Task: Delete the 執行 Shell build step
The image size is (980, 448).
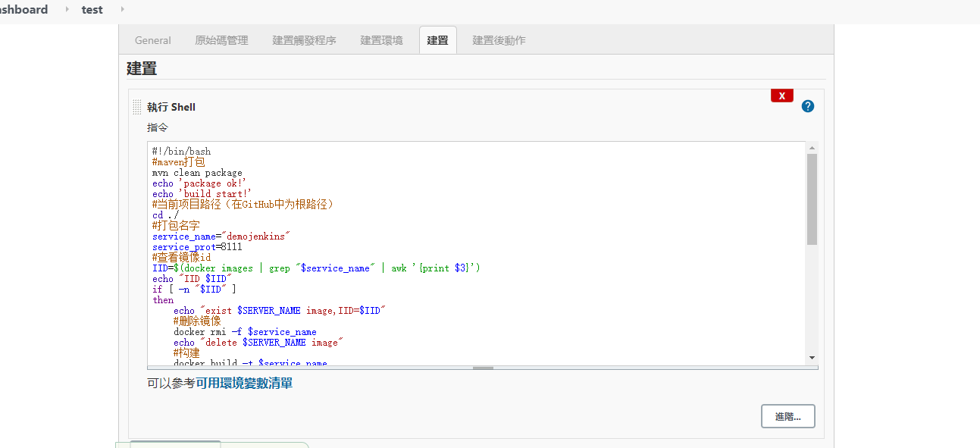Action: (781, 96)
